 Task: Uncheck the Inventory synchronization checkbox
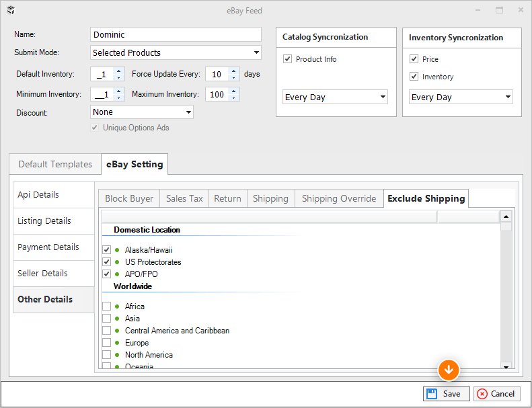414,77
